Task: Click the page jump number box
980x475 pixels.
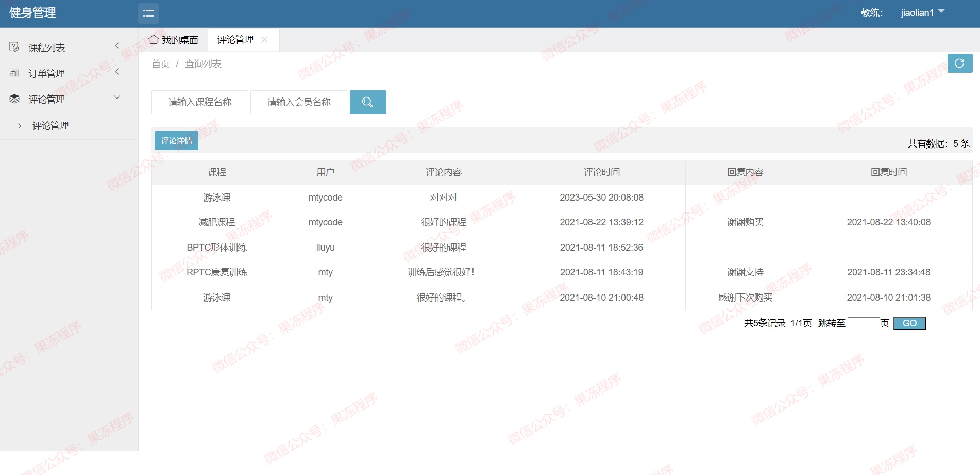Action: click(x=864, y=323)
